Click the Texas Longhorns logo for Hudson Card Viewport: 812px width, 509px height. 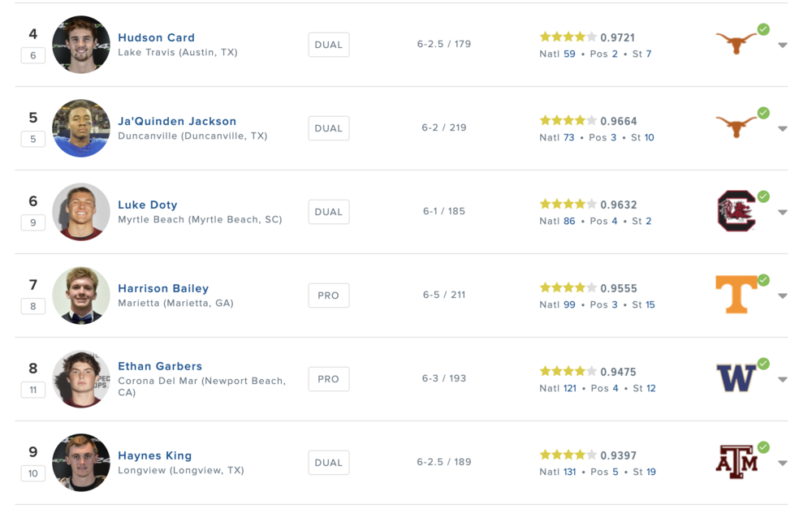(x=736, y=44)
